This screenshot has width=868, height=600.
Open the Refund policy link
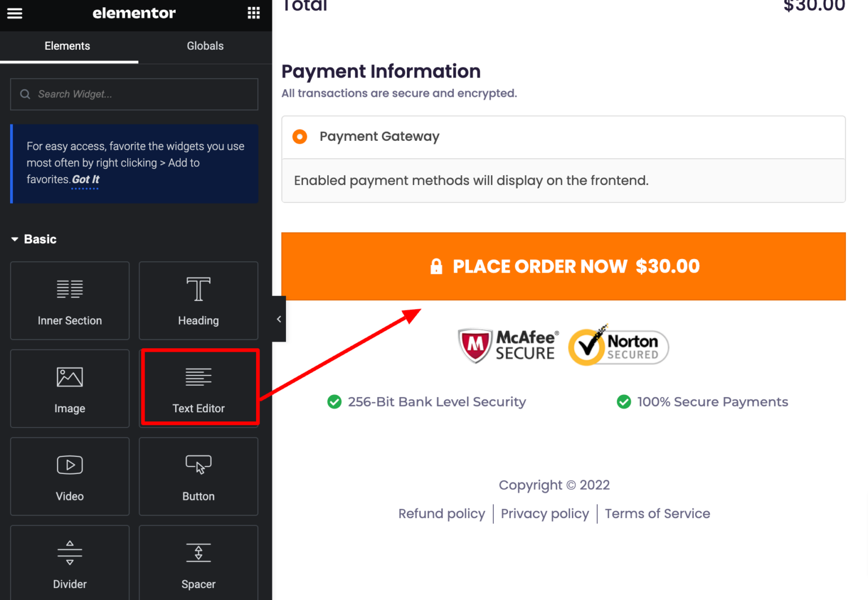[x=441, y=513]
